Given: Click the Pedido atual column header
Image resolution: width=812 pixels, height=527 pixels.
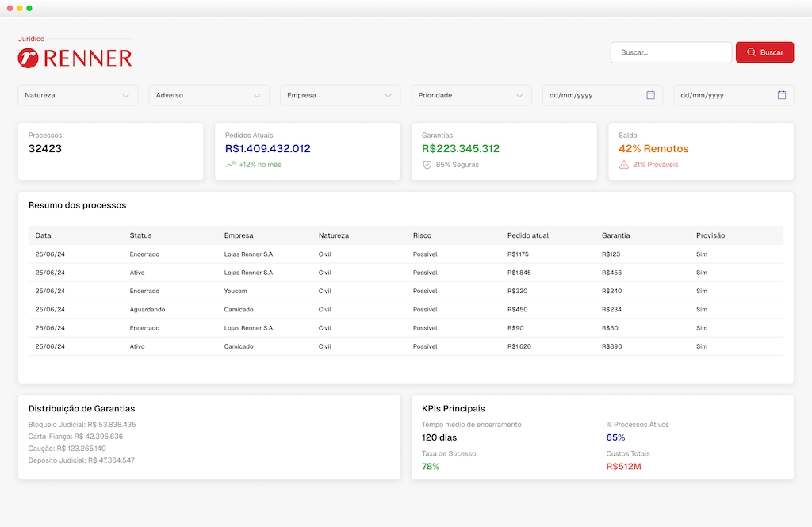Looking at the screenshot, I should (x=527, y=235).
